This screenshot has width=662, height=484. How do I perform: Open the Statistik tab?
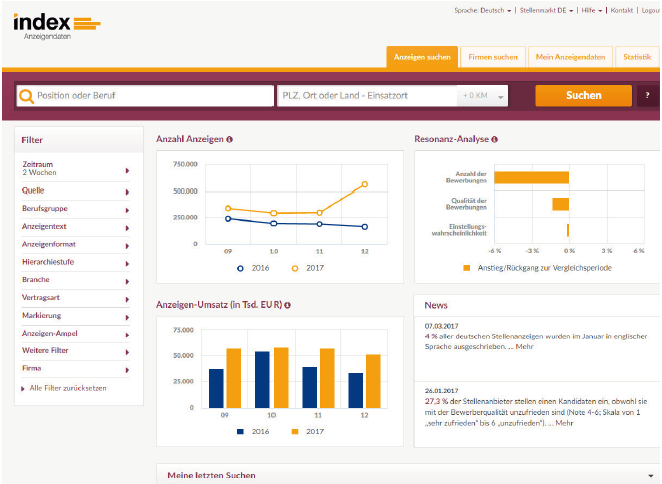click(x=636, y=57)
